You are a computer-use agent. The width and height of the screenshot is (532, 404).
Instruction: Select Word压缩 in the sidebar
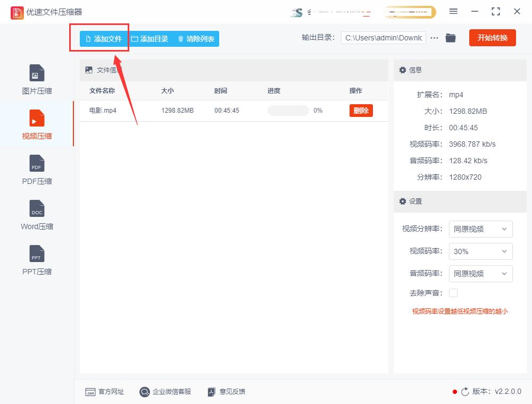click(x=36, y=214)
